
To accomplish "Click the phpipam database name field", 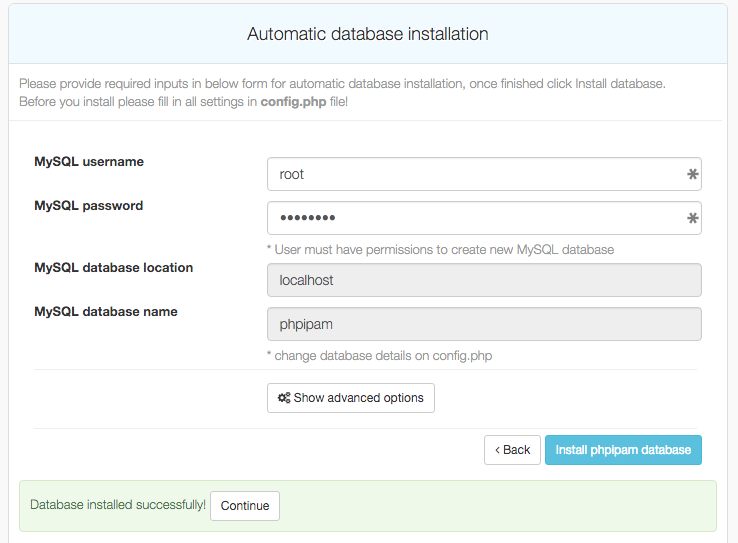I will (484, 324).
